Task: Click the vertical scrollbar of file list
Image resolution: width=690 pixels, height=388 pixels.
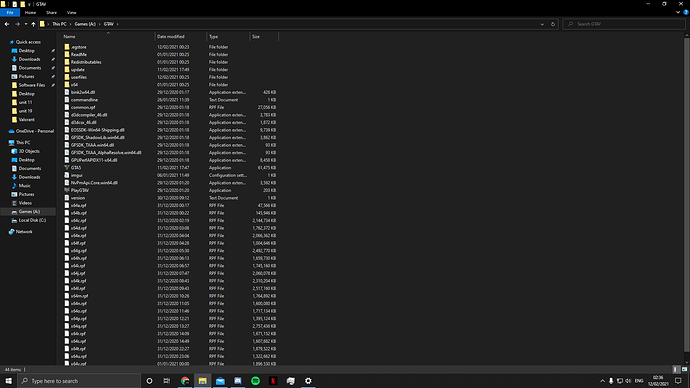Action: coord(687,194)
